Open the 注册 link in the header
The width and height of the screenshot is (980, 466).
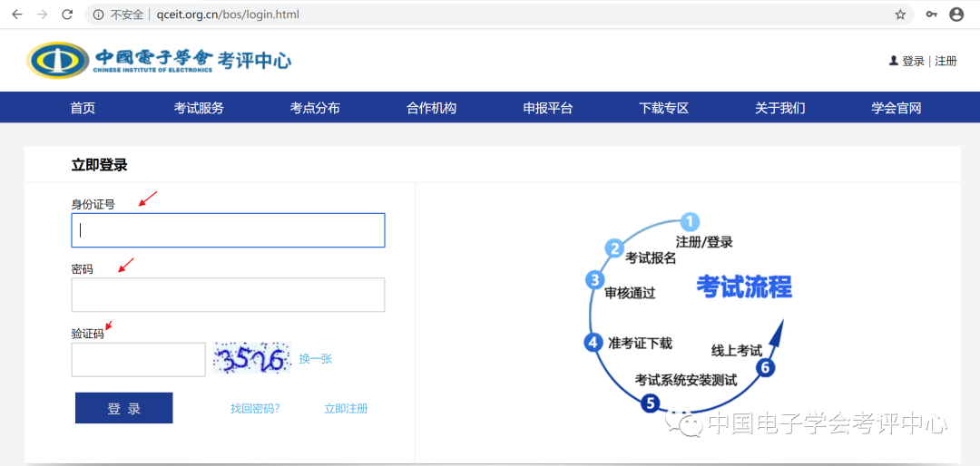tap(946, 62)
